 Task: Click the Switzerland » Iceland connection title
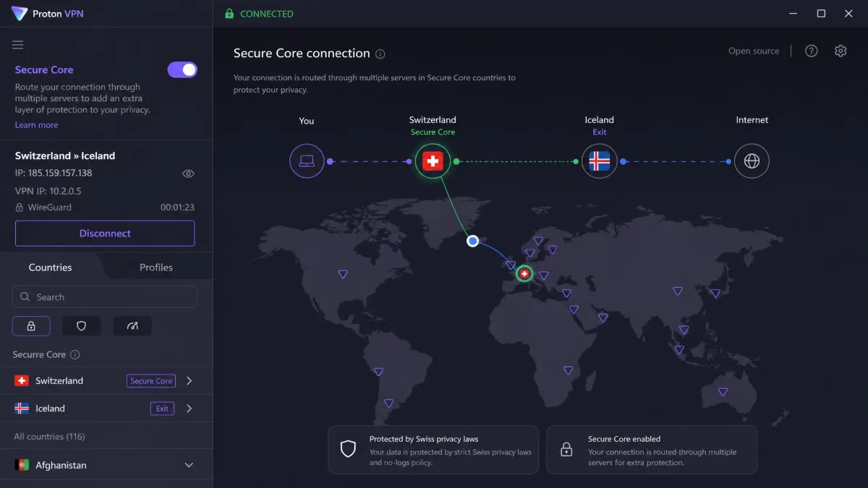pos(65,155)
